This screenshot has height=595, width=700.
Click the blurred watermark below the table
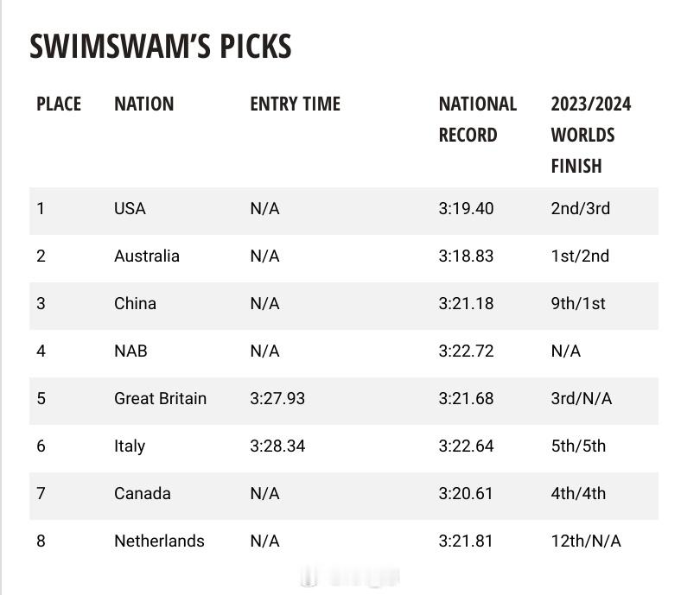(x=349, y=577)
